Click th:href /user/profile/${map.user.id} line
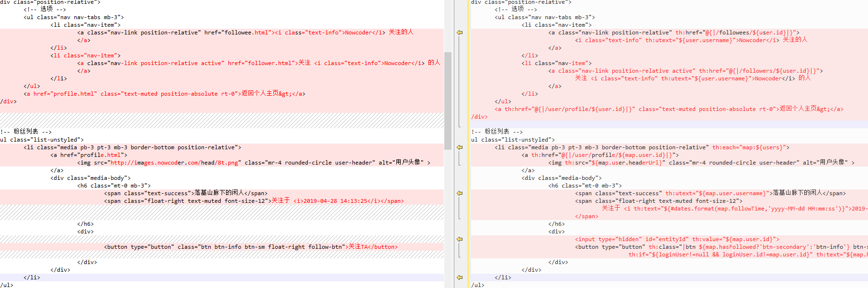 pyautogui.click(x=600, y=155)
